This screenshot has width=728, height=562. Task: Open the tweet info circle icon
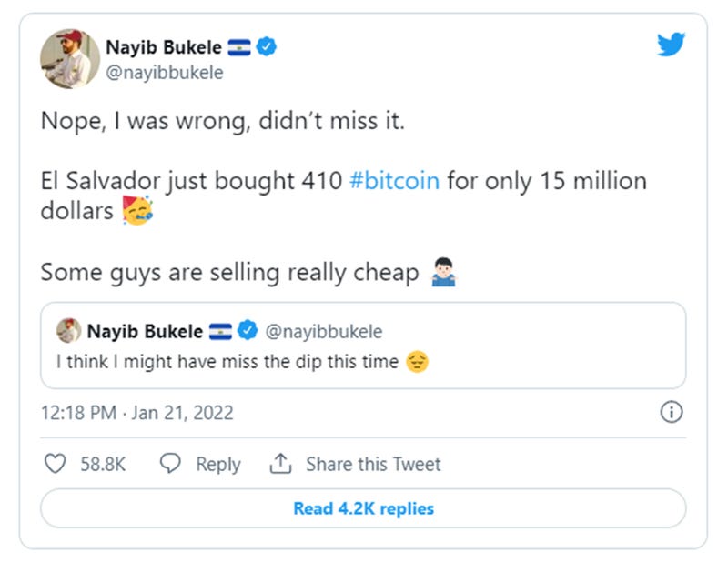(671, 412)
